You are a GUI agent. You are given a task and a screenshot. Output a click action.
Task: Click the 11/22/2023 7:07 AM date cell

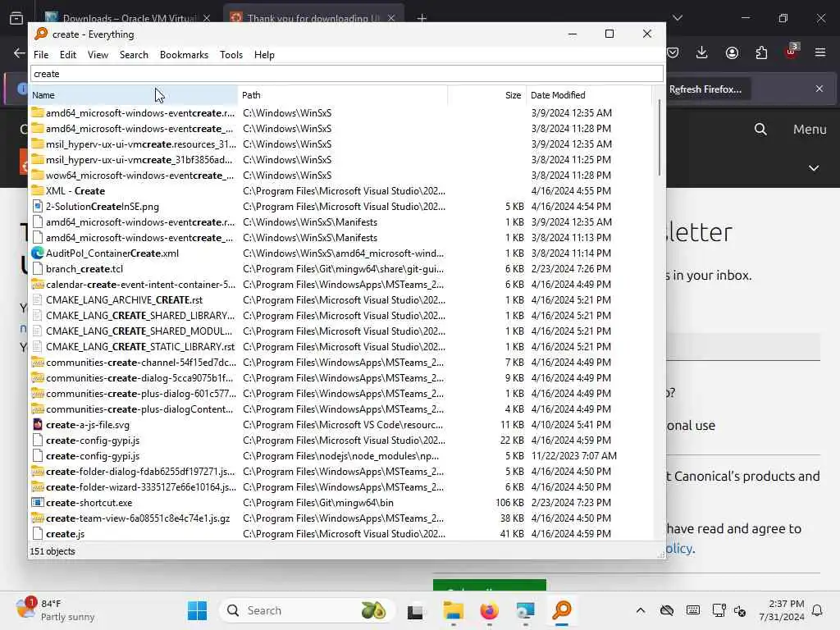click(x=573, y=456)
